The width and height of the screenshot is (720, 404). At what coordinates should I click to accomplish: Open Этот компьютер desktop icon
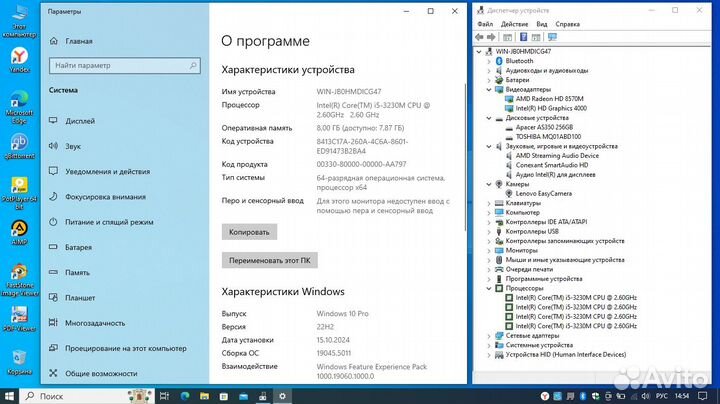click(19, 21)
